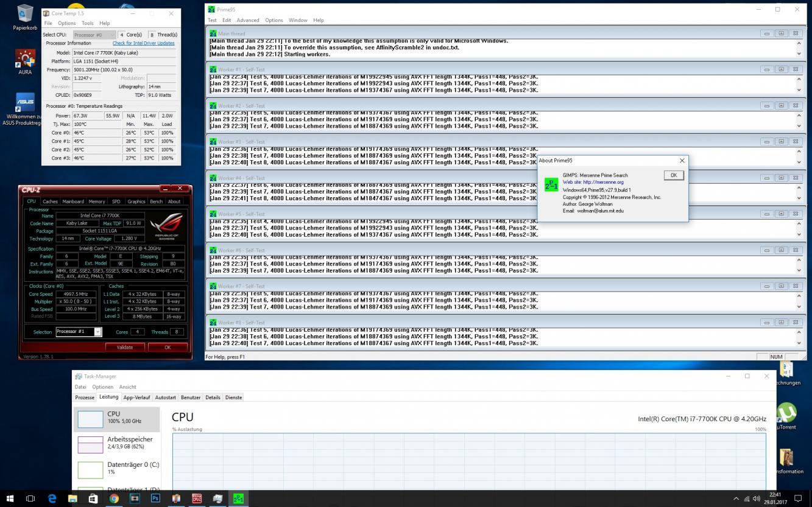This screenshot has width=812, height=507.
Task: Click Check for Intel Driver Updates link
Action: [x=144, y=43]
